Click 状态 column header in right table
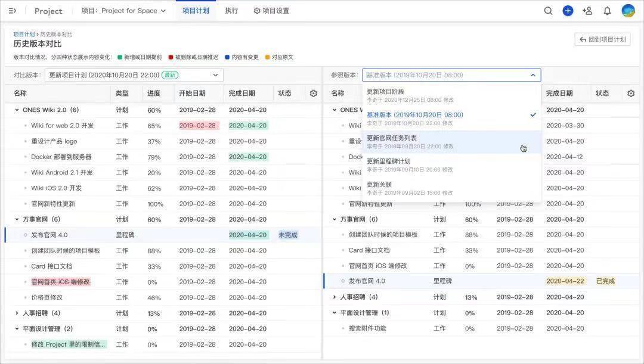The width and height of the screenshot is (644, 364). [x=602, y=94]
